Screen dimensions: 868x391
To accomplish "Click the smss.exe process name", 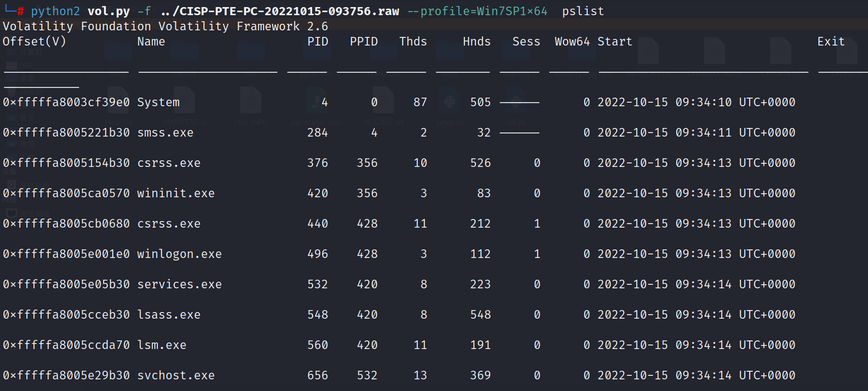I will [x=165, y=133].
